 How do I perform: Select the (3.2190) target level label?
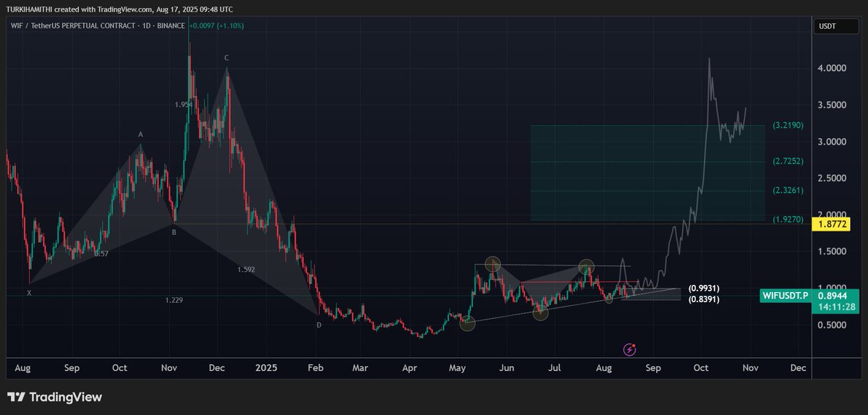click(x=788, y=125)
